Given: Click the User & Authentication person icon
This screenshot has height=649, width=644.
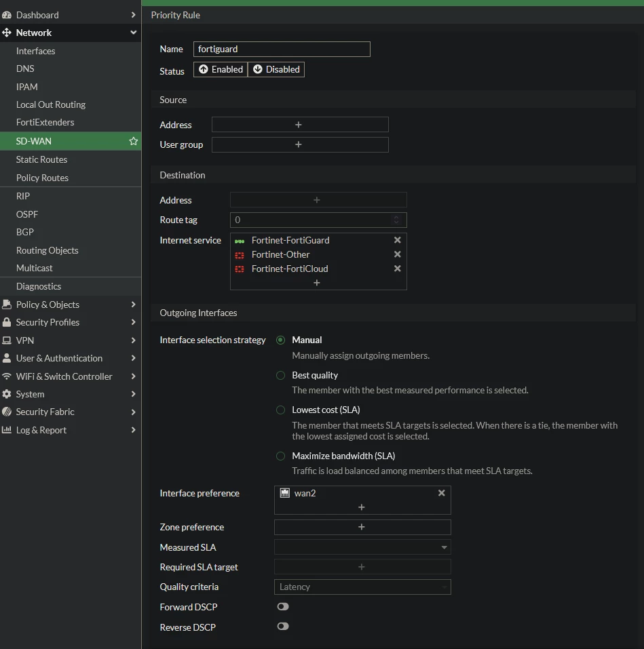Looking at the screenshot, I should [x=7, y=359].
